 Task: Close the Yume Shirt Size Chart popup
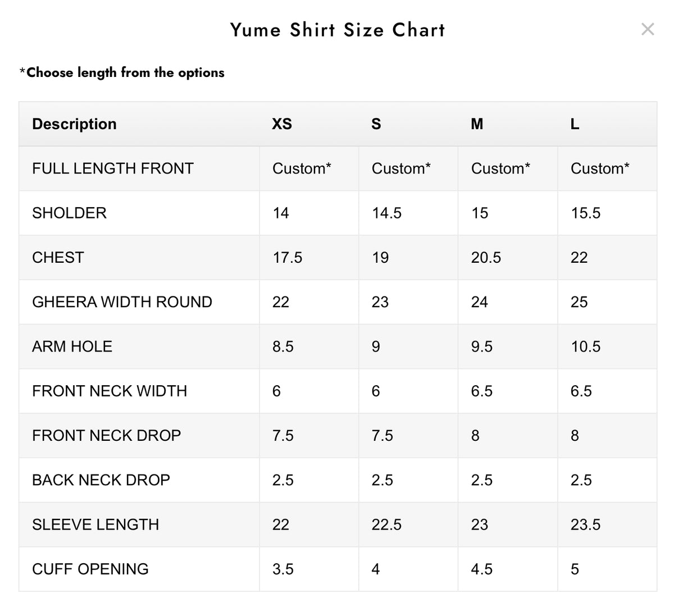648,29
